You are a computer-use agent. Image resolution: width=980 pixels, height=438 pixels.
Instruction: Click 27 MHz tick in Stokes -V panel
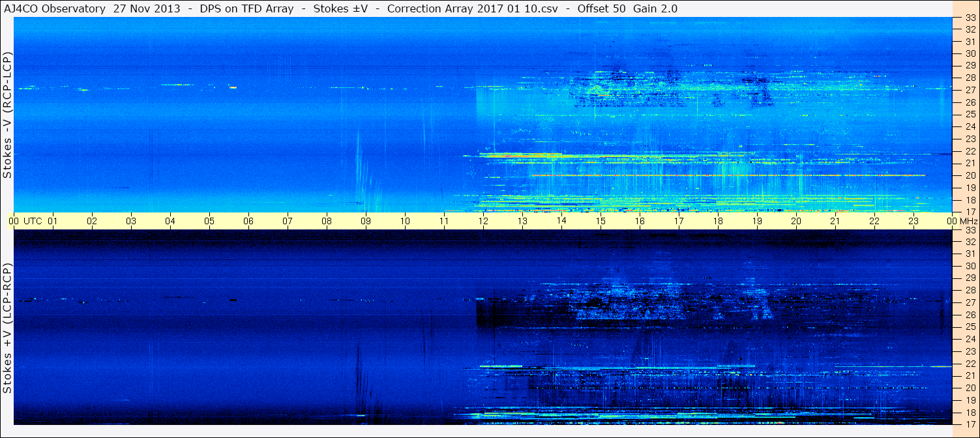(x=970, y=90)
